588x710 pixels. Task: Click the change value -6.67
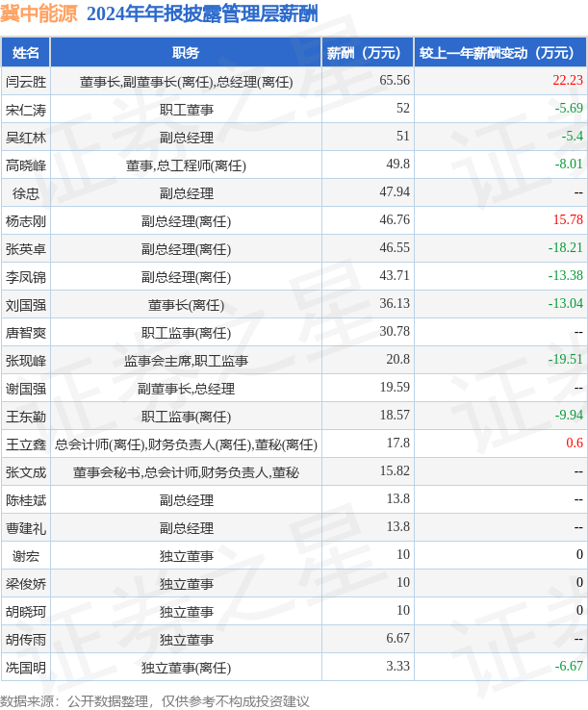(569, 666)
